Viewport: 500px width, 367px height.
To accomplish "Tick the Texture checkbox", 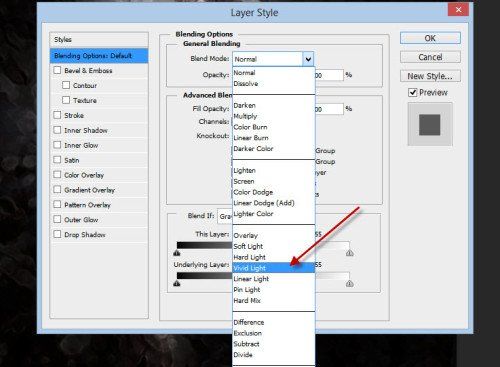I will [x=66, y=100].
